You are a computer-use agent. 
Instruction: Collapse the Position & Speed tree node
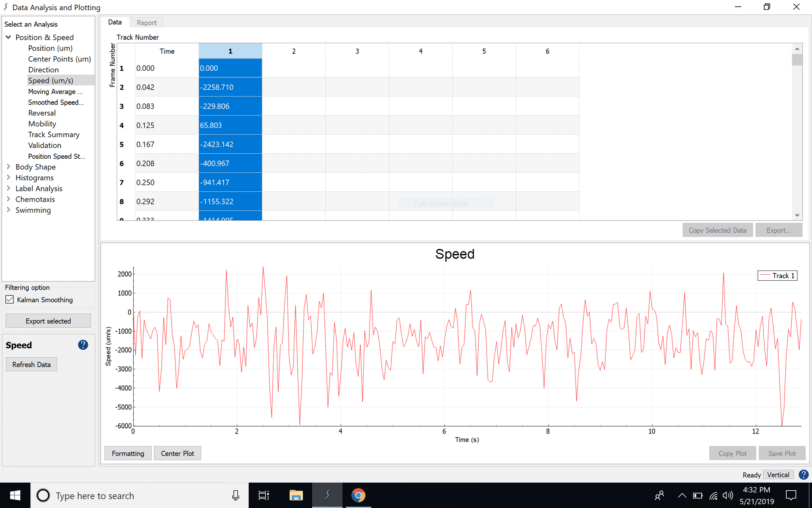[8, 37]
